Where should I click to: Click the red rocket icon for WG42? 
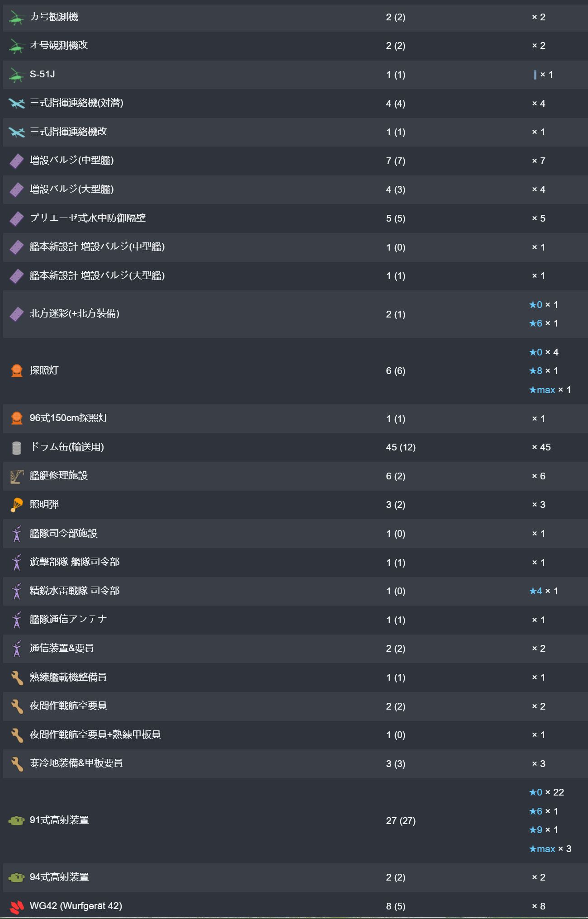[x=17, y=906]
